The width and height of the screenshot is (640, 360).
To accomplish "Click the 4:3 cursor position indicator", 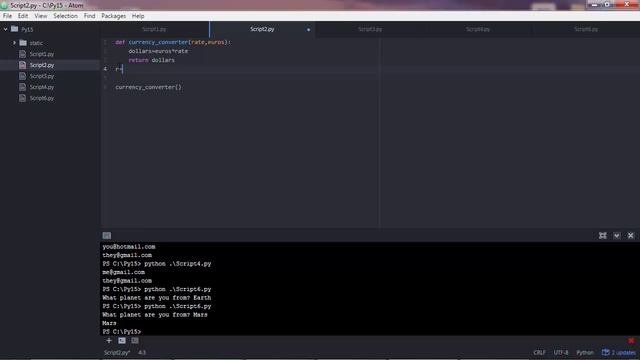I will (142, 352).
